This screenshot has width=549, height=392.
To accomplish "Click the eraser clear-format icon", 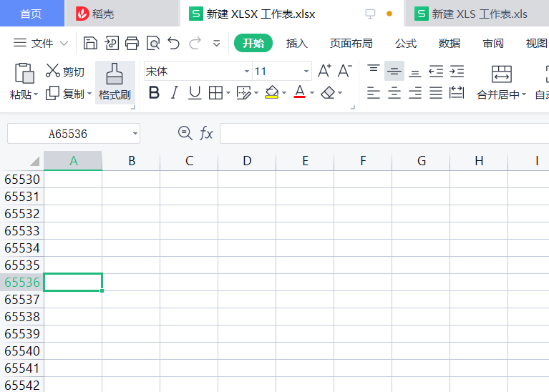I will 328,93.
